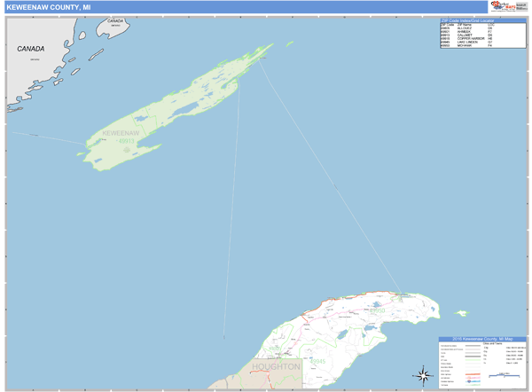Click the Keweenaw County, MI title
Image resolution: width=532 pixels, height=392 pixels.
47,7
